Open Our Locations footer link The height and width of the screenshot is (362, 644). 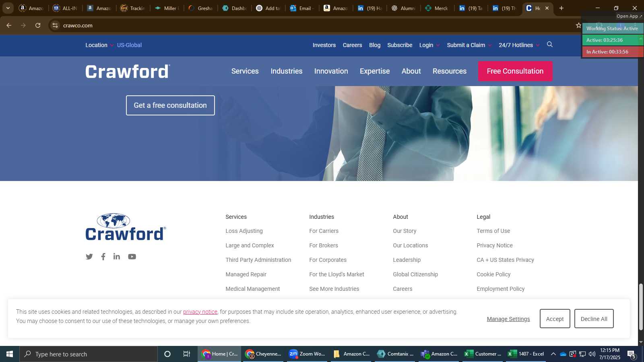411,245
